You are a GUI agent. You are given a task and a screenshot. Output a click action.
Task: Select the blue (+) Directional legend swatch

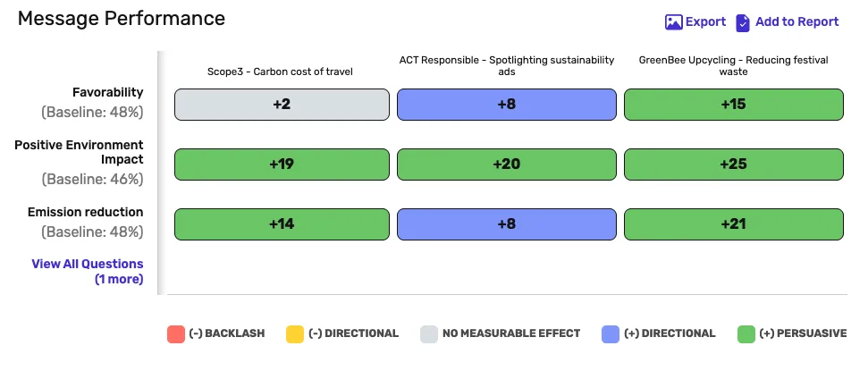611,334
